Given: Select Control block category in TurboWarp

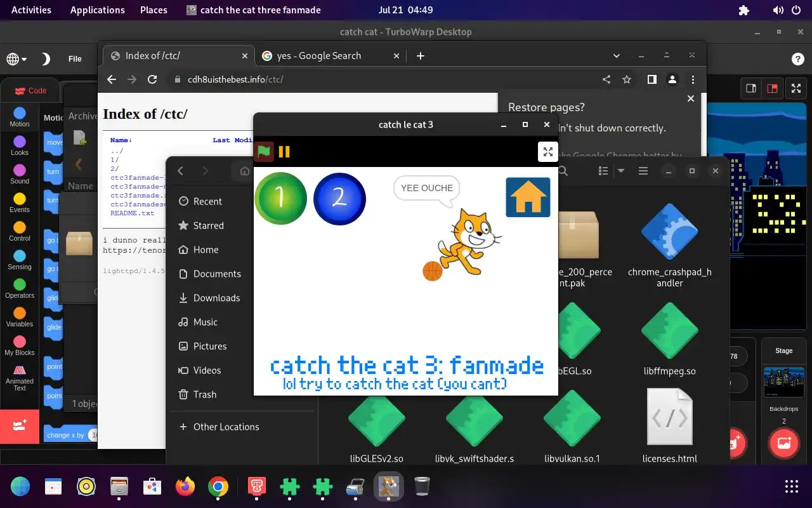Looking at the screenshot, I should tap(20, 232).
